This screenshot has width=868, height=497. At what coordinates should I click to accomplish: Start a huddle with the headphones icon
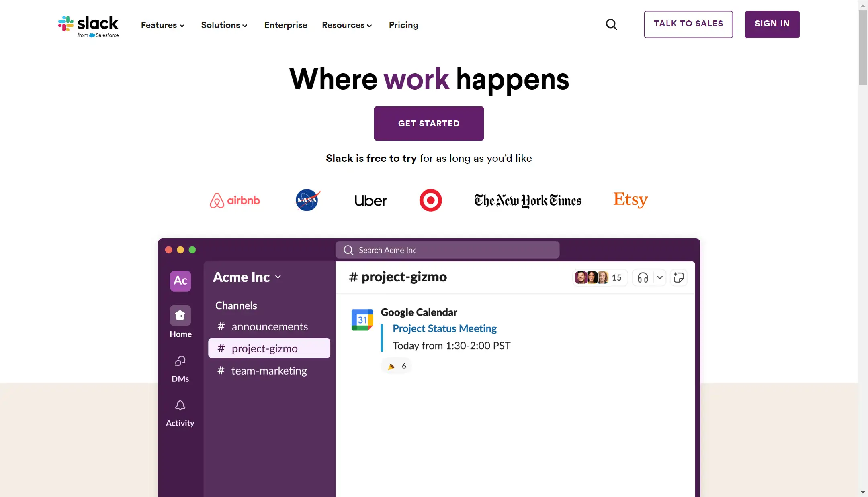pos(643,277)
